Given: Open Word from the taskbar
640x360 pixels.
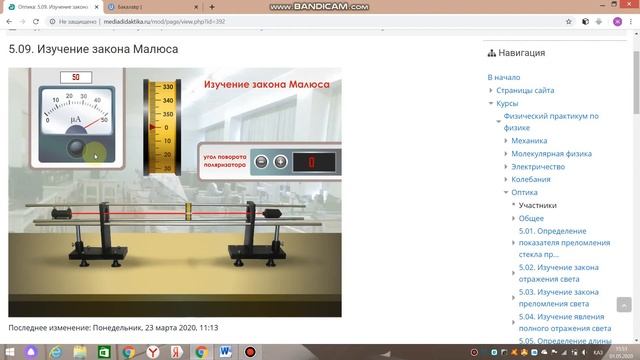Looking at the screenshot, I should (225, 352).
